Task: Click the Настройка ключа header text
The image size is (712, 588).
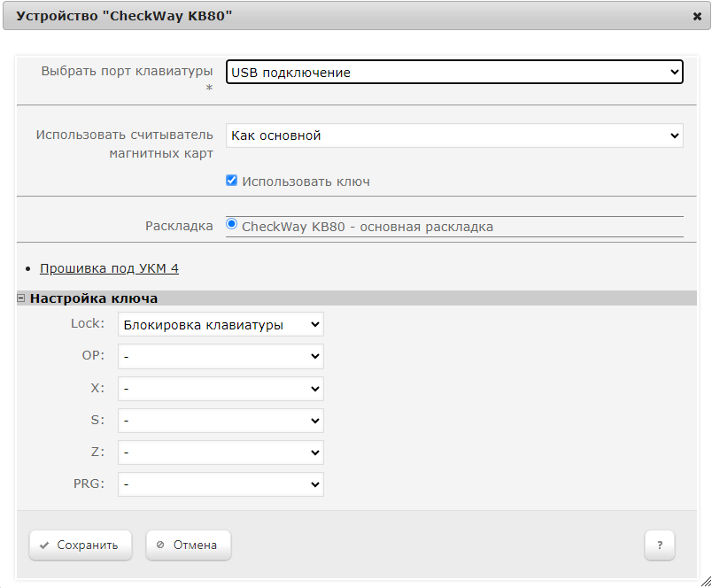Action: (x=94, y=298)
